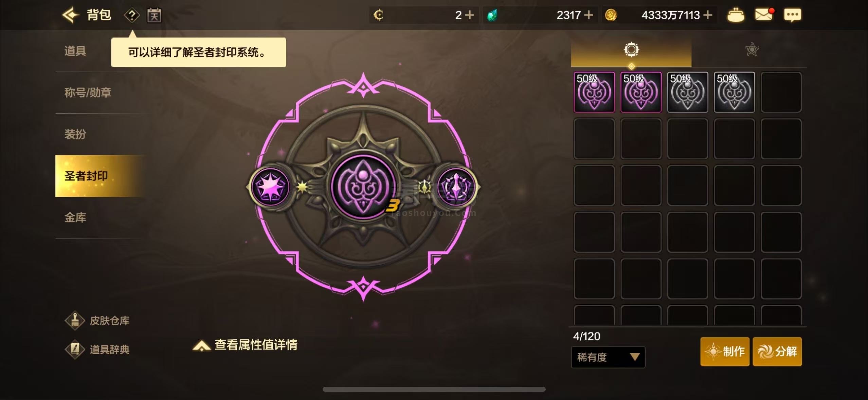Open the calendar icon beside help

(x=154, y=15)
